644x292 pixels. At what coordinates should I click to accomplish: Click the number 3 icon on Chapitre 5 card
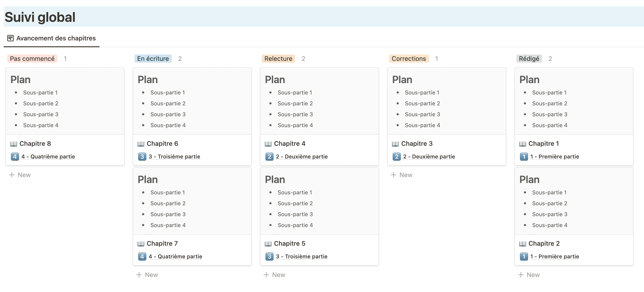coord(269,256)
